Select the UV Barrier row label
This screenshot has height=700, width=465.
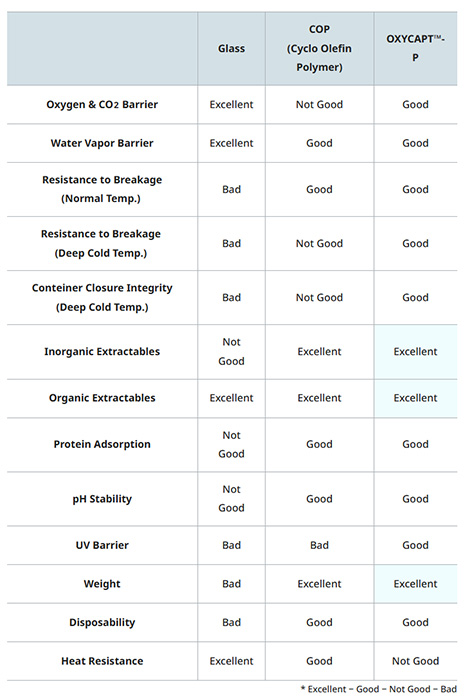102,545
